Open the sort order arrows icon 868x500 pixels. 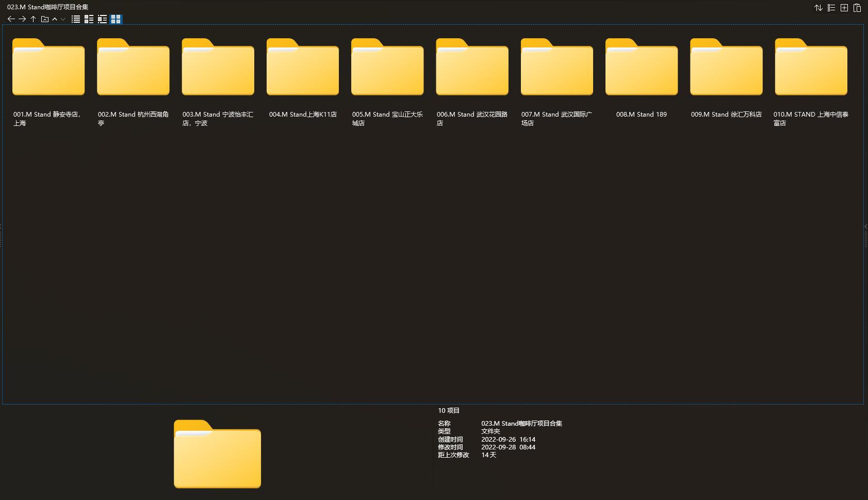pyautogui.click(x=818, y=8)
